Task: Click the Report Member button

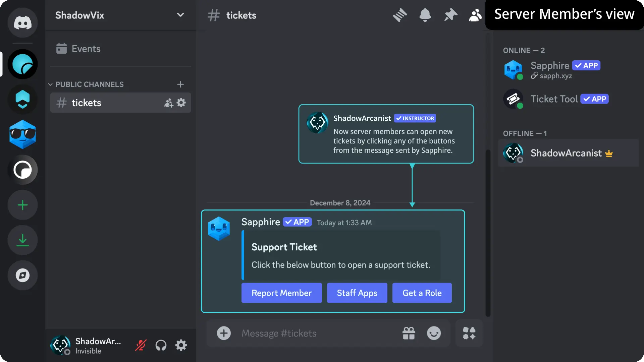Action: (x=281, y=293)
